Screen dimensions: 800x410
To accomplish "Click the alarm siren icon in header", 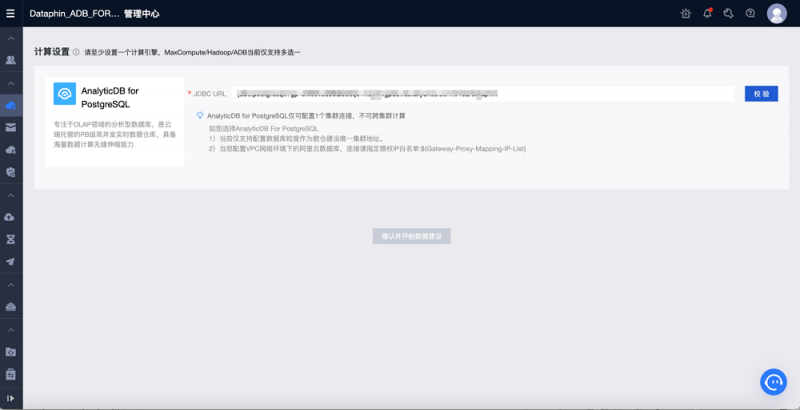I will (x=685, y=14).
